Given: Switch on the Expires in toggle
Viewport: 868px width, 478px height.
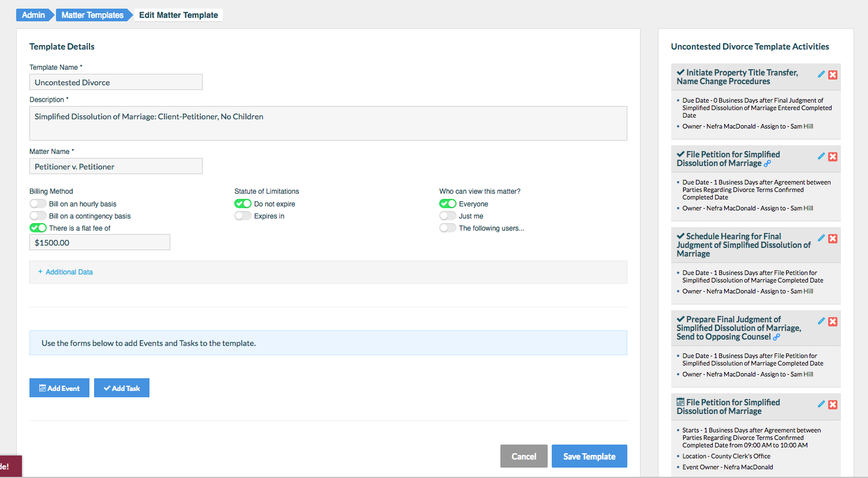Looking at the screenshot, I should 243,216.
